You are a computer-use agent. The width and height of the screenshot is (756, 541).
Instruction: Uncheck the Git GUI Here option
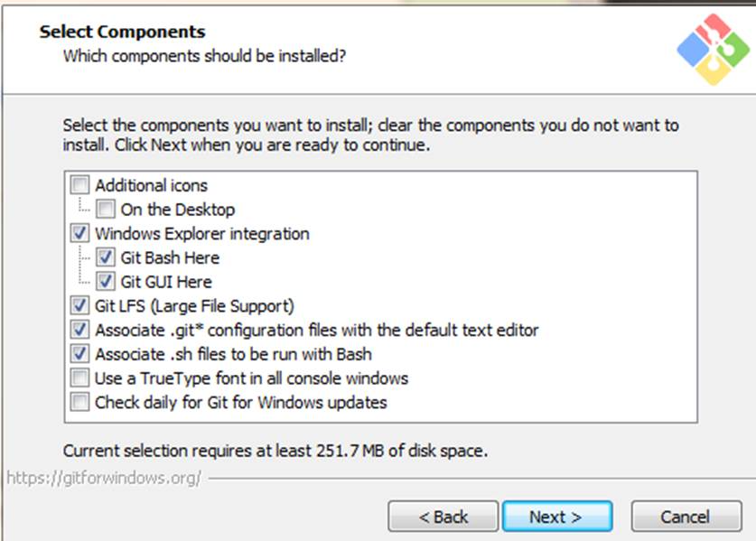(105, 281)
